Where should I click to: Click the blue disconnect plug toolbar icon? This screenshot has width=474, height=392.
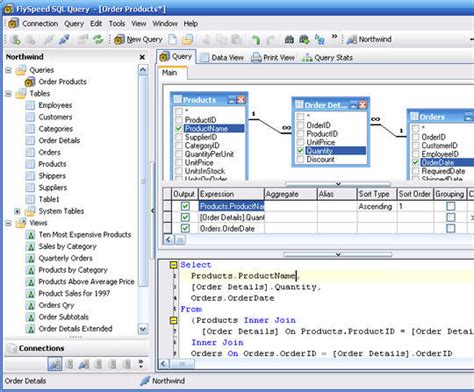point(64,39)
